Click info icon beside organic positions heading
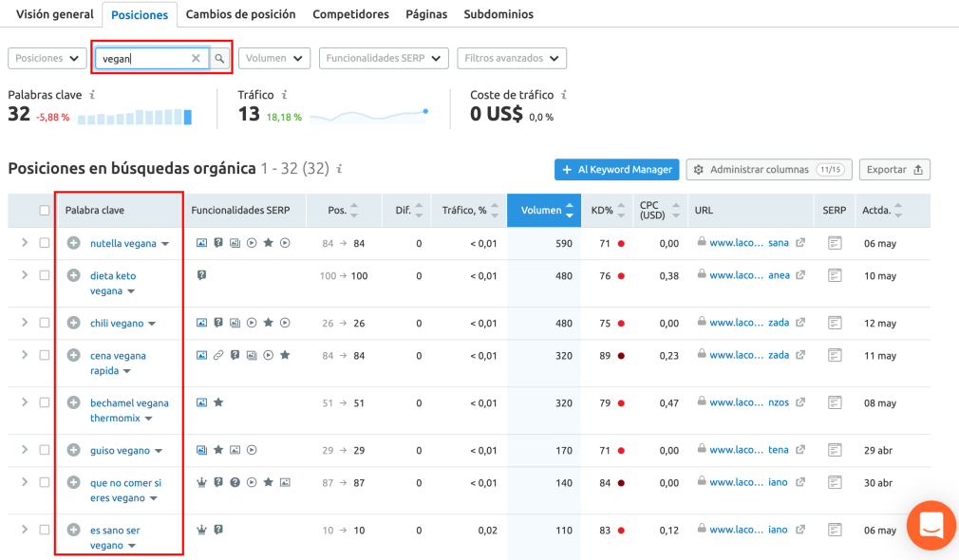The height and width of the screenshot is (560, 959). pos(339,168)
